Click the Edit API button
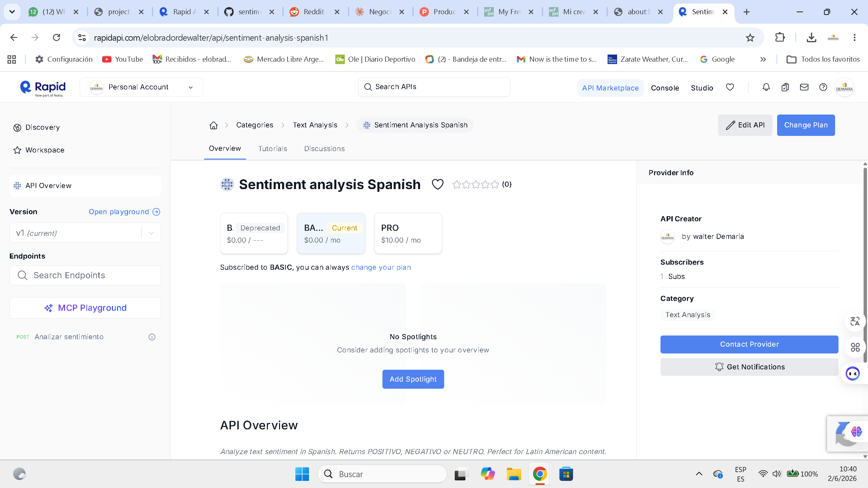This screenshot has width=868, height=488. [x=745, y=125]
